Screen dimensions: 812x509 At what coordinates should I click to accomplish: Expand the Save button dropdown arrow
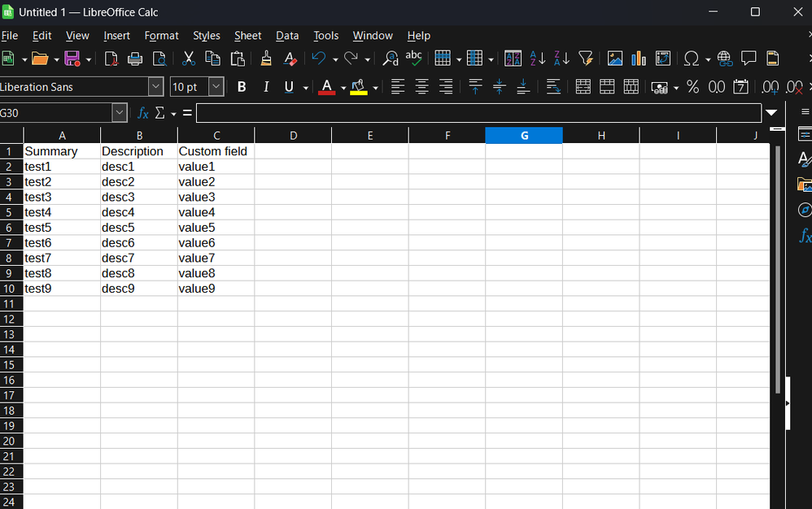coord(89,59)
